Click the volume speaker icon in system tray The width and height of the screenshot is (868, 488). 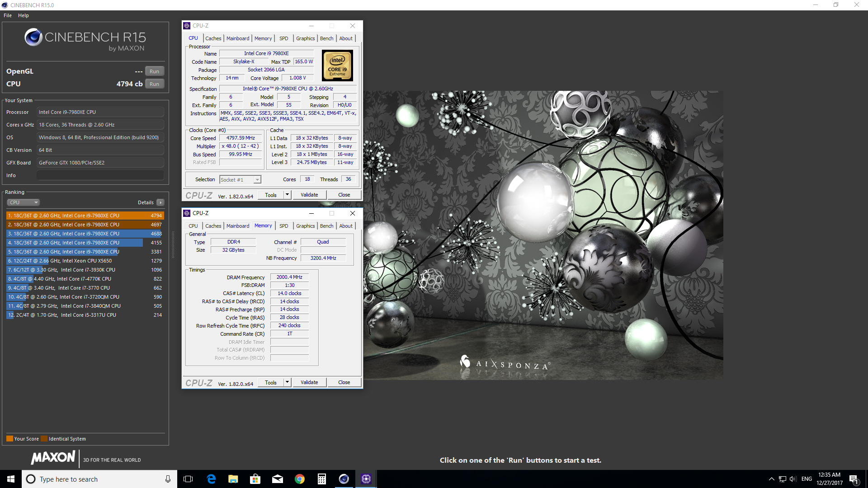tap(793, 479)
